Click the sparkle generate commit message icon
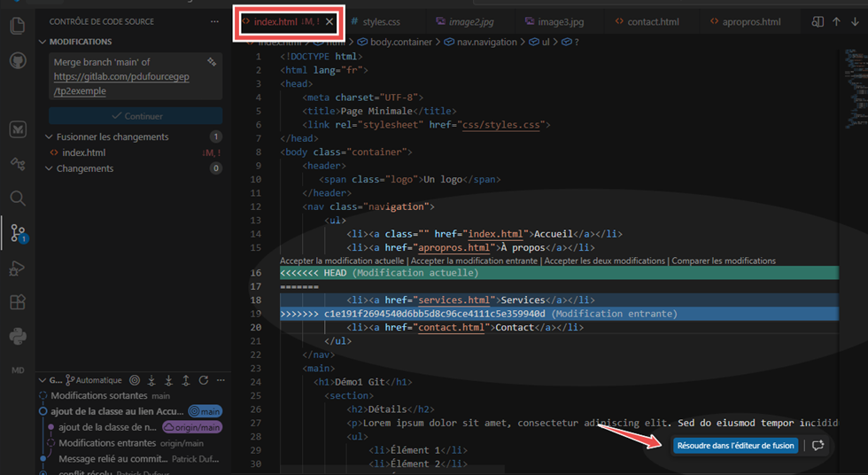This screenshot has width=868, height=475. pos(212,62)
